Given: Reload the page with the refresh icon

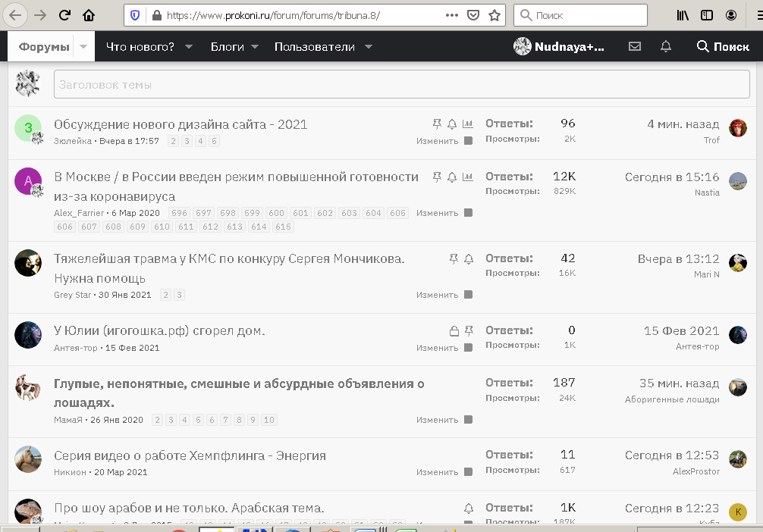Looking at the screenshot, I should pyautogui.click(x=64, y=14).
